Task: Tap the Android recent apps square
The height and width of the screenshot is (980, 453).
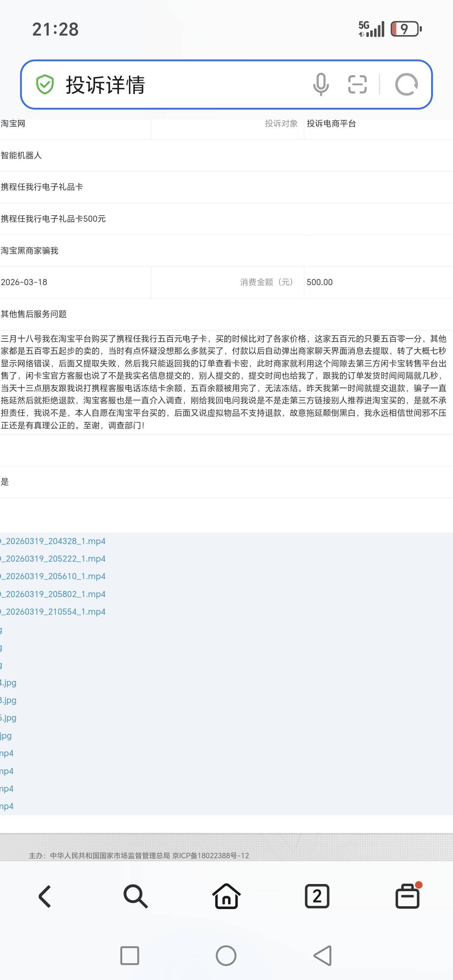Action: click(129, 956)
